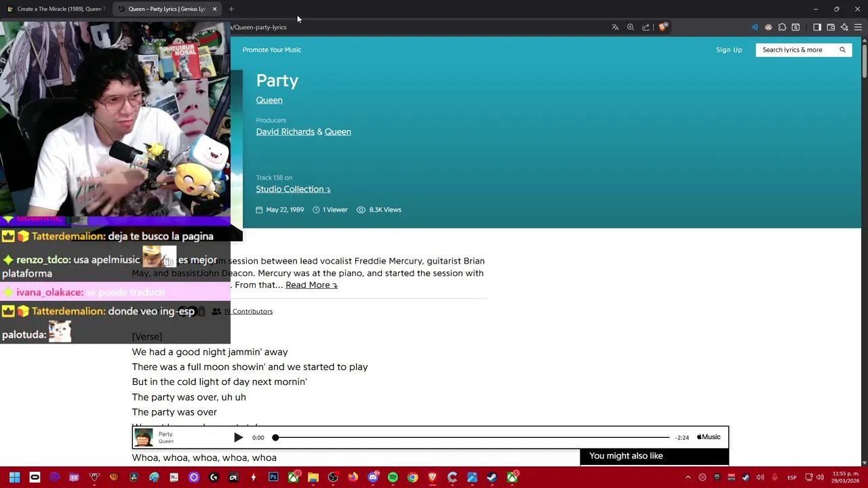868x488 pixels.
Task: Click the Apple Music logo in player
Action: pyautogui.click(x=709, y=437)
